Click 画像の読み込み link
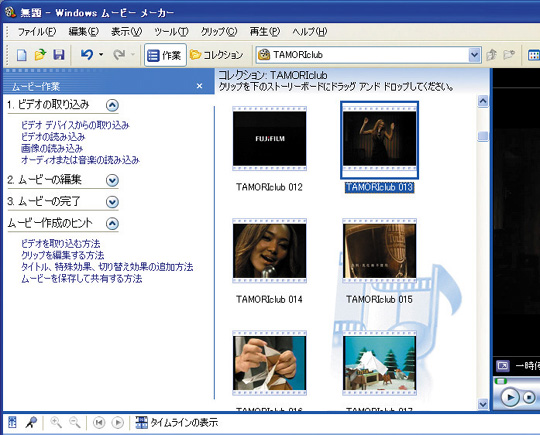Image resolution: width=540 pixels, height=435 pixels. click(x=52, y=148)
